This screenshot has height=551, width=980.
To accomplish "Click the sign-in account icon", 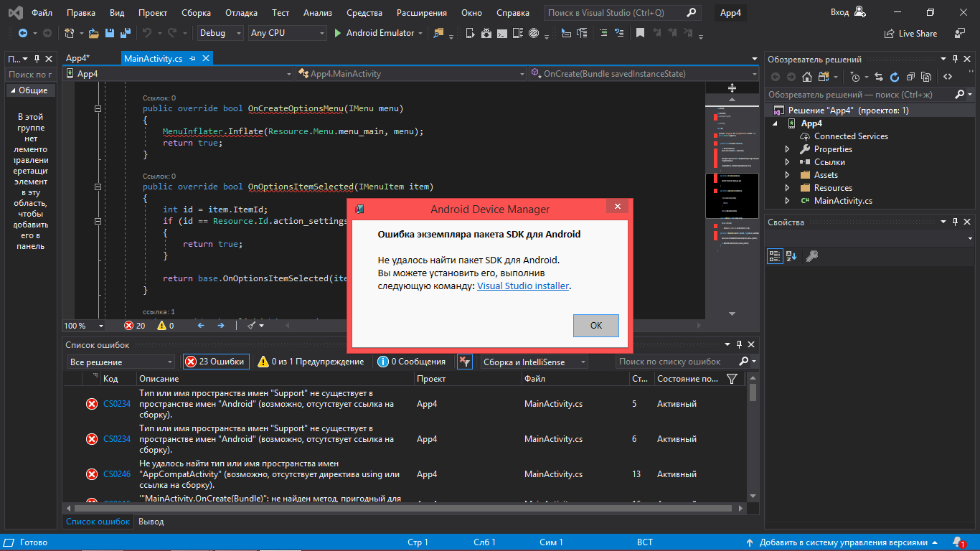I will 859,12.
